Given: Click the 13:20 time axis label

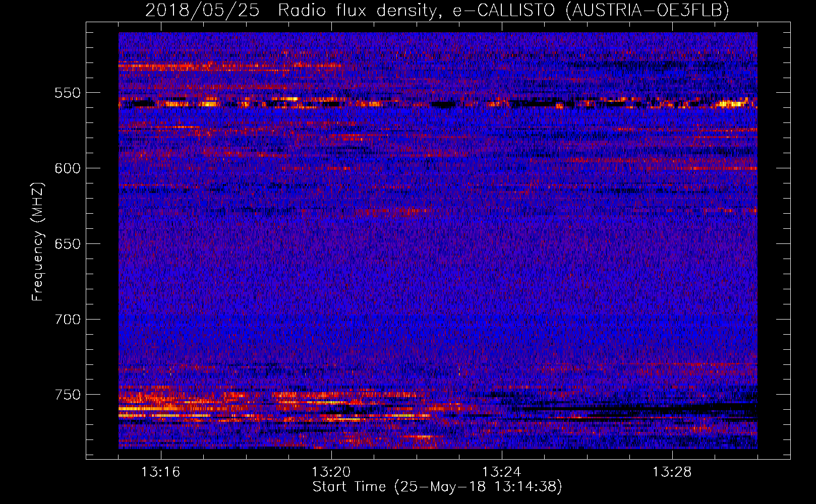Looking at the screenshot, I should click(x=331, y=472).
